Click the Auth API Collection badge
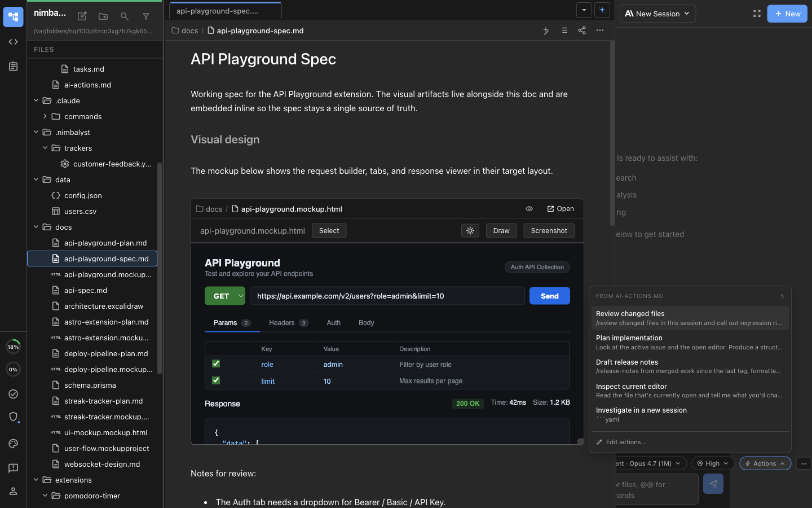 point(537,267)
